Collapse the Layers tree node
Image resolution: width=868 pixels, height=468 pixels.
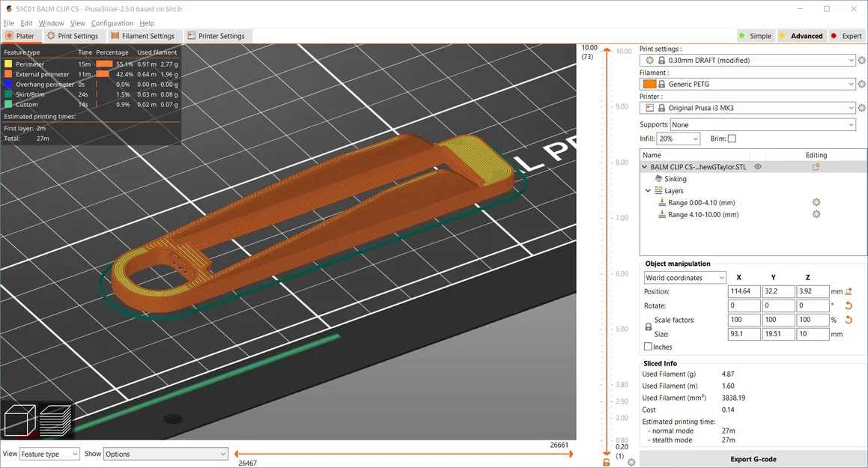pos(649,190)
